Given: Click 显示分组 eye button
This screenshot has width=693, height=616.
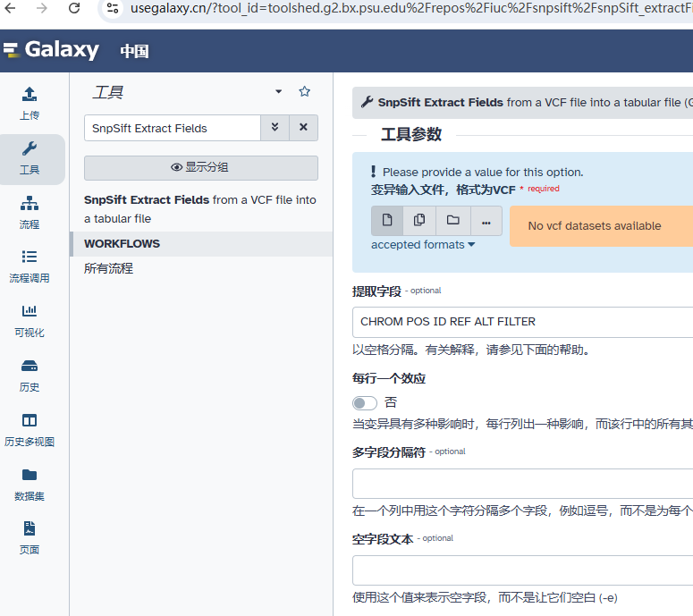Looking at the screenshot, I should tap(201, 167).
